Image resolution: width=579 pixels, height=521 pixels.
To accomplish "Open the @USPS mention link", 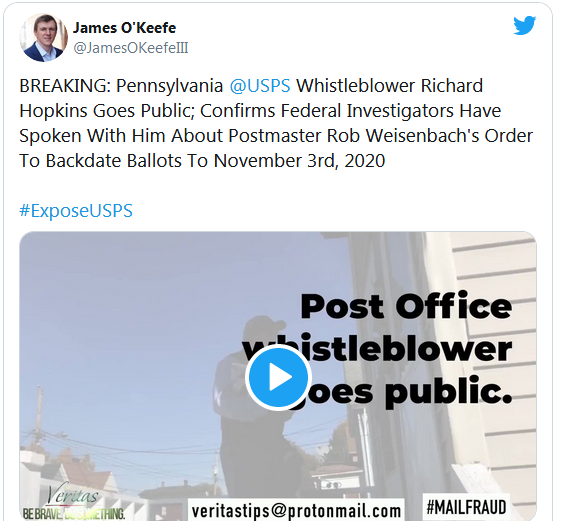I will [x=260, y=86].
